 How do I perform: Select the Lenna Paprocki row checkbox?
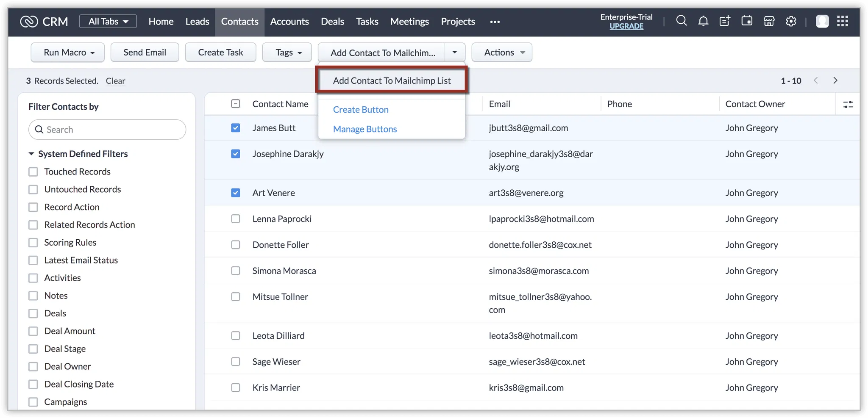click(x=236, y=219)
